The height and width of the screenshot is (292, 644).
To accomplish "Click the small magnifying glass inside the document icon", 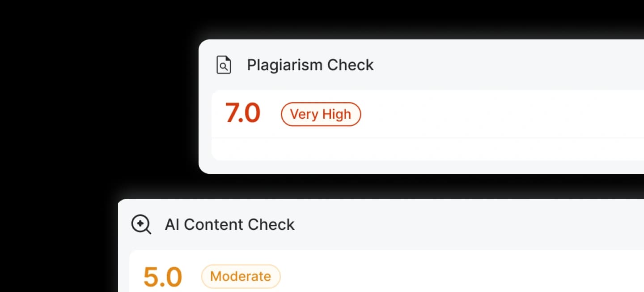I will (224, 66).
